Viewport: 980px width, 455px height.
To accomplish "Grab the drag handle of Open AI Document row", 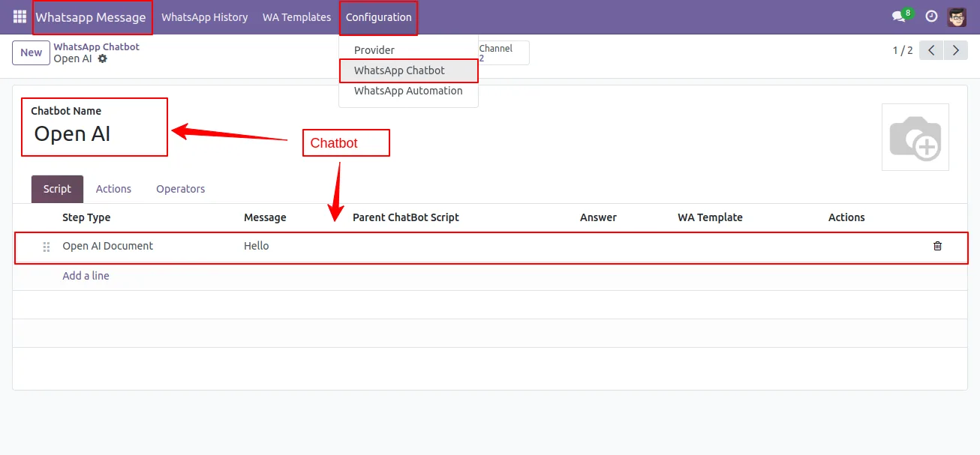I will [x=47, y=247].
